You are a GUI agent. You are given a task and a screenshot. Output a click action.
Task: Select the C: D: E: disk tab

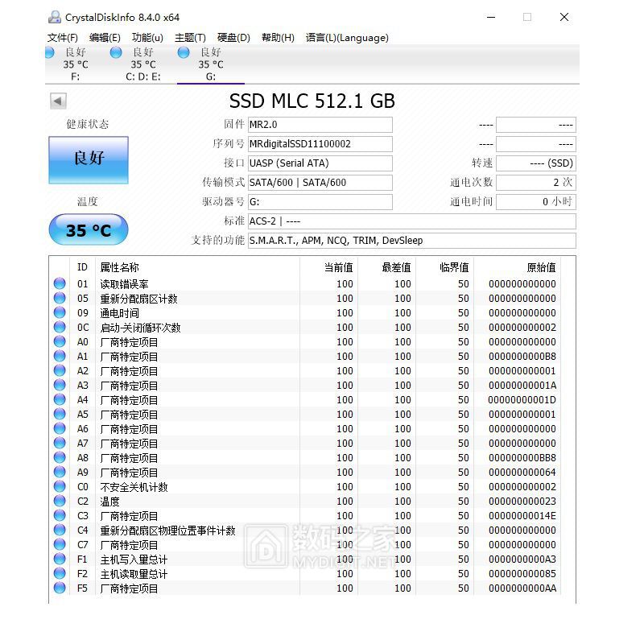tap(143, 64)
